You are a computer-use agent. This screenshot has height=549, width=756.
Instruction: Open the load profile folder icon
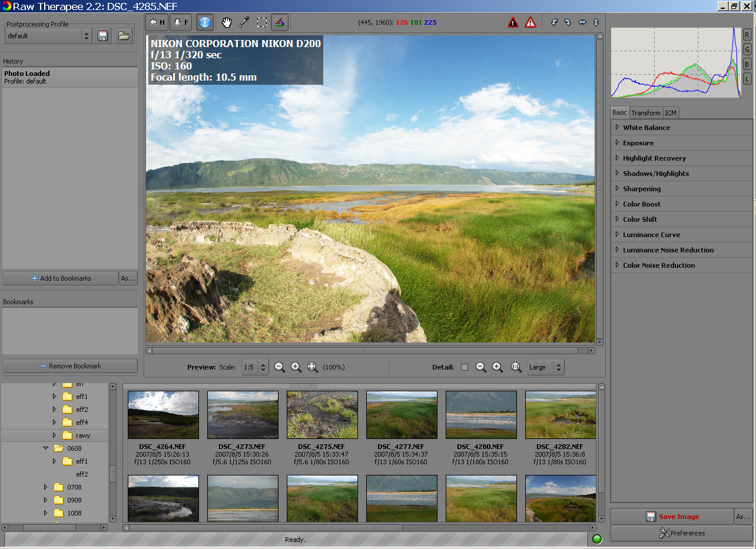[124, 36]
